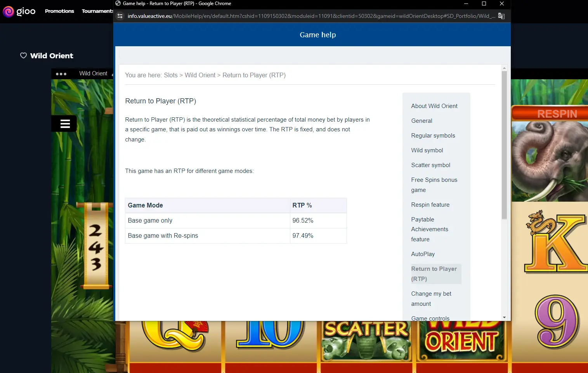Click the SCATTER symbol on the reel
The width and height of the screenshot is (588, 373).
point(366,341)
